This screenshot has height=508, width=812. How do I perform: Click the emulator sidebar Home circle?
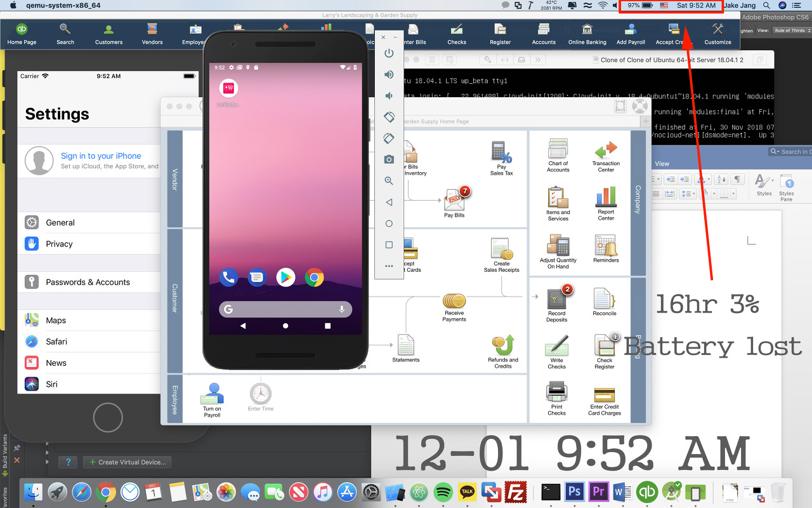389,224
